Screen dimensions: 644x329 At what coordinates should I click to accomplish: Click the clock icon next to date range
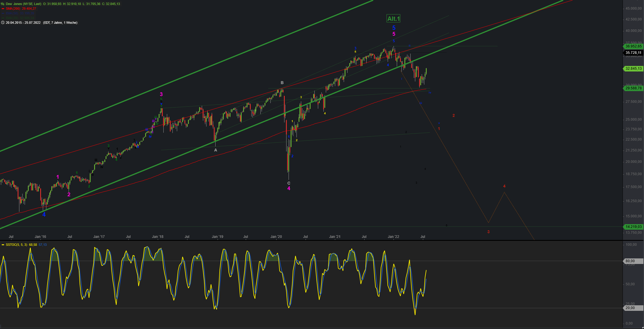(x=3, y=23)
